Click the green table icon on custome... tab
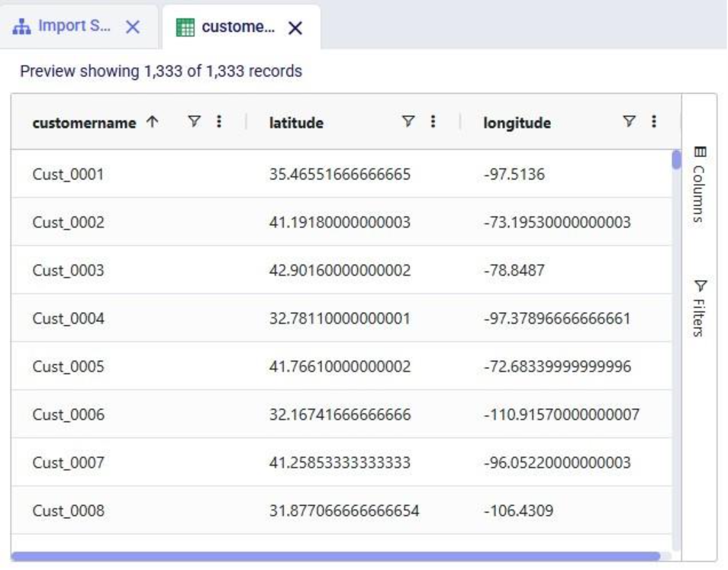 point(185,27)
